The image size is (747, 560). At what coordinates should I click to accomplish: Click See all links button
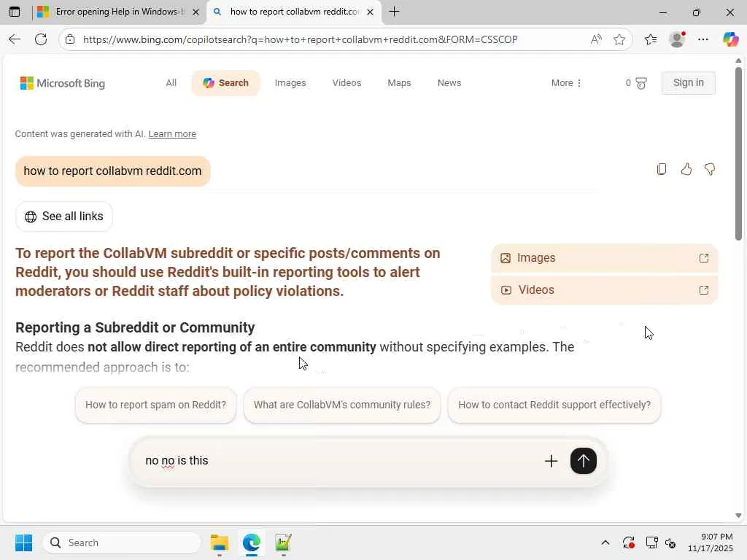coord(64,217)
